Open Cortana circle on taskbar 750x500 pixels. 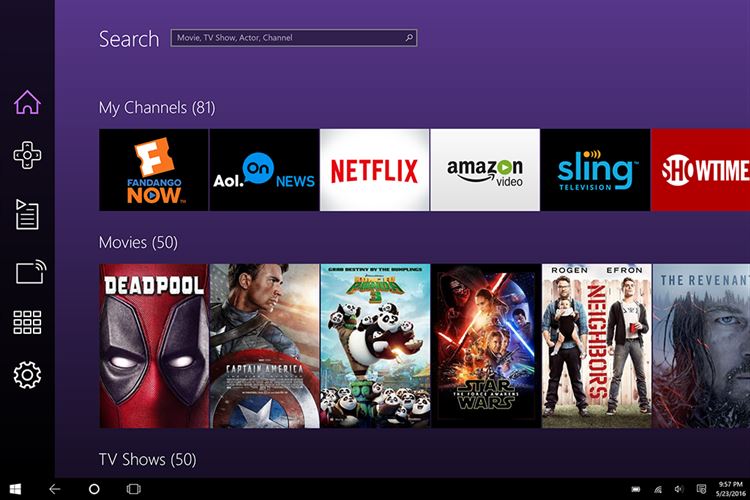coord(94,489)
